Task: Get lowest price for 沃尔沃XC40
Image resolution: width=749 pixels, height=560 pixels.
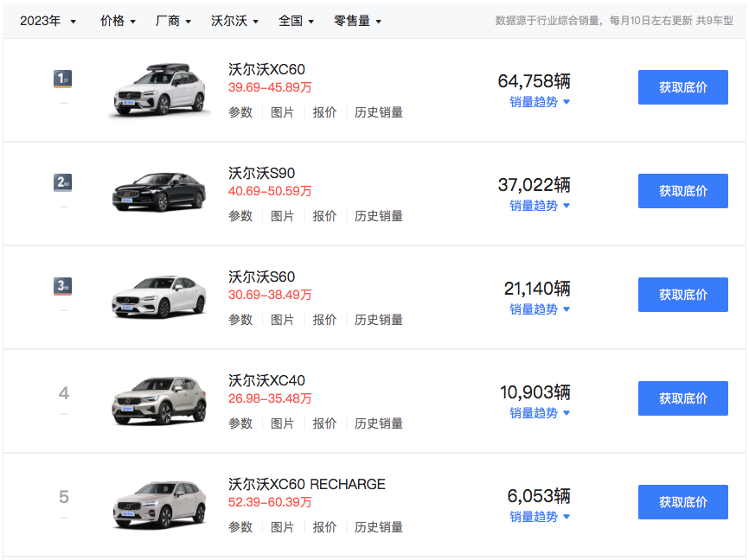Action: (x=682, y=398)
